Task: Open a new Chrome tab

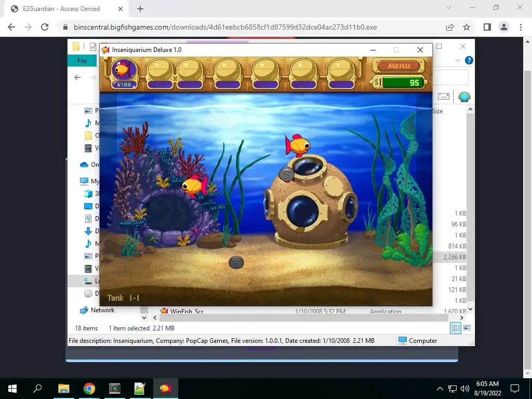Action: coord(140,9)
